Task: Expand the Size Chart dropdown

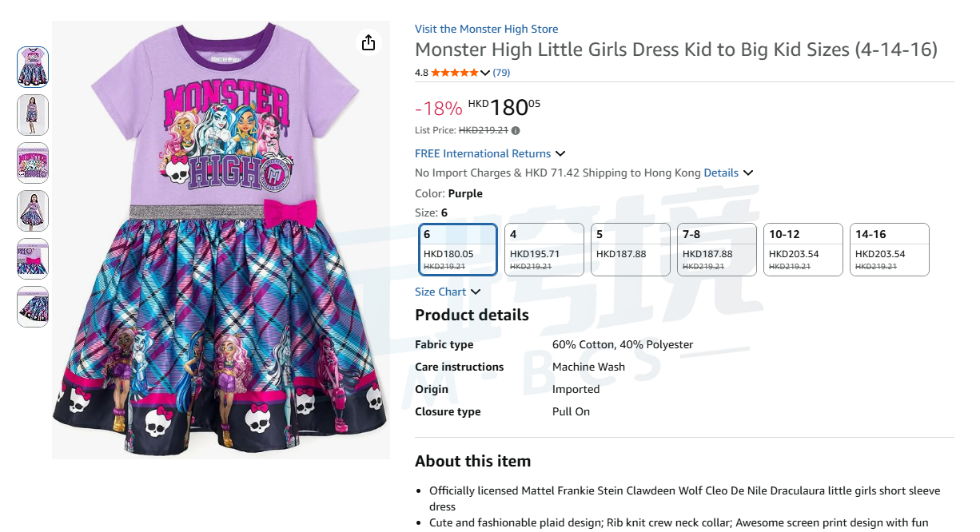Action: 448,292
